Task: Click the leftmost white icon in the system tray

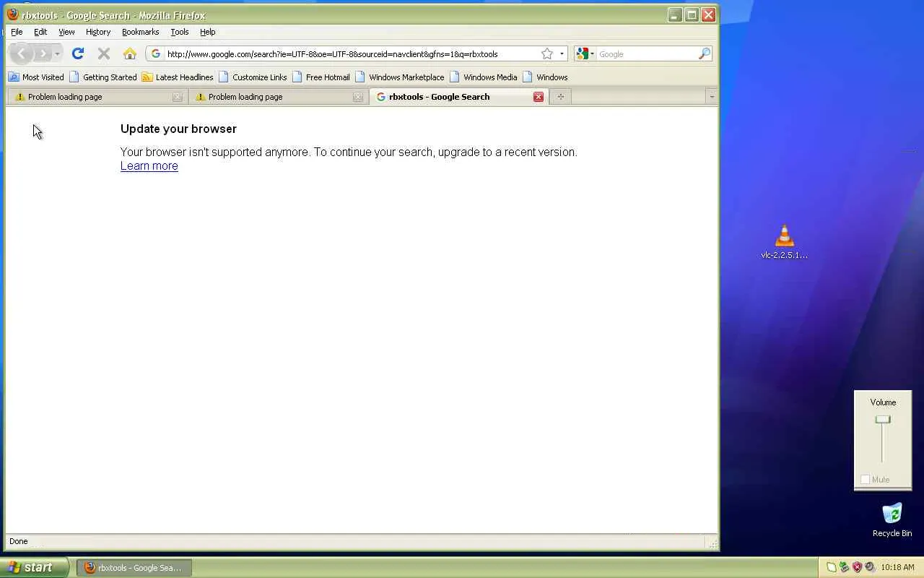Action: pyautogui.click(x=831, y=567)
